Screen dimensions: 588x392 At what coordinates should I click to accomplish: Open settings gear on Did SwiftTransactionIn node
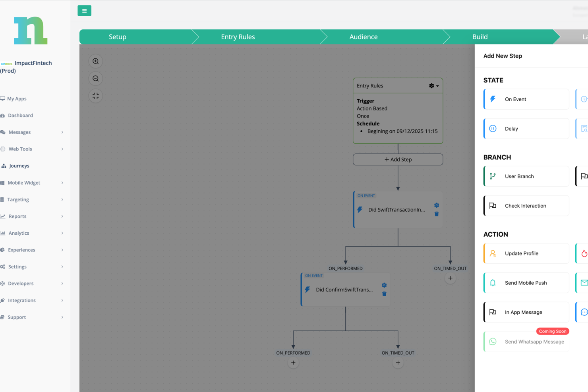point(436,205)
